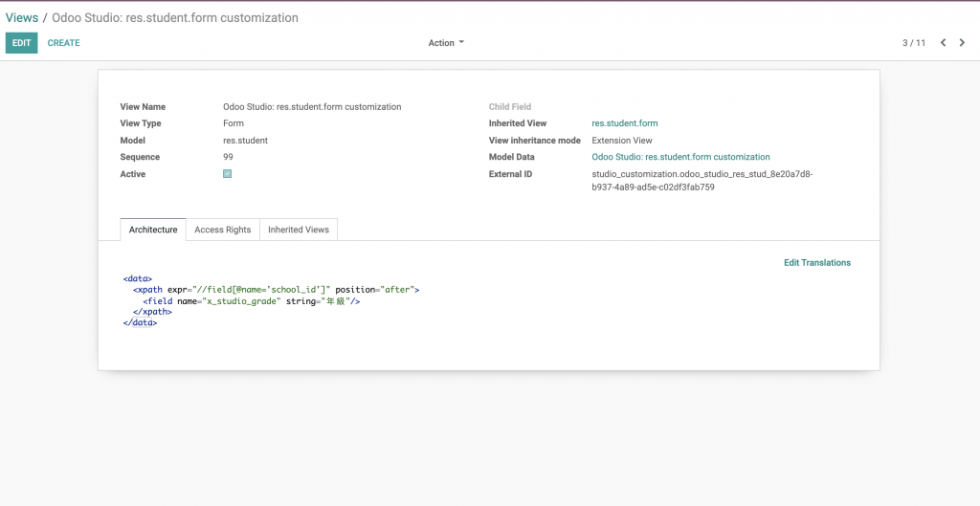Open the res.student.form inherited view link

coord(625,123)
